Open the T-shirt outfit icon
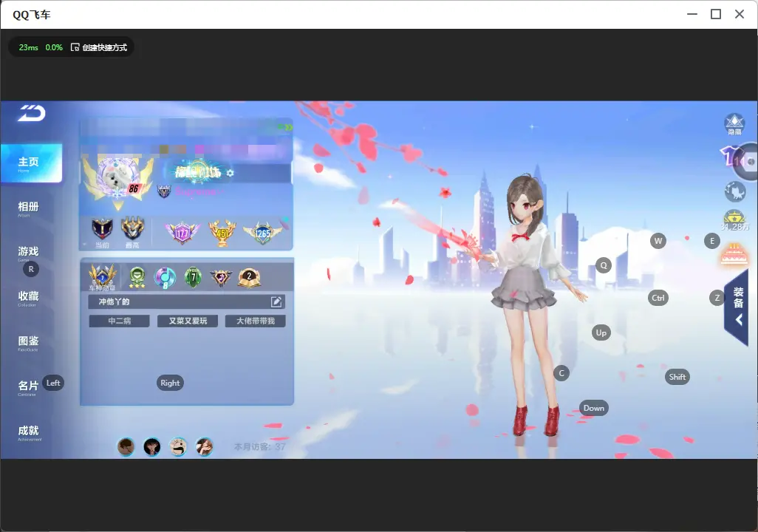 (x=731, y=157)
